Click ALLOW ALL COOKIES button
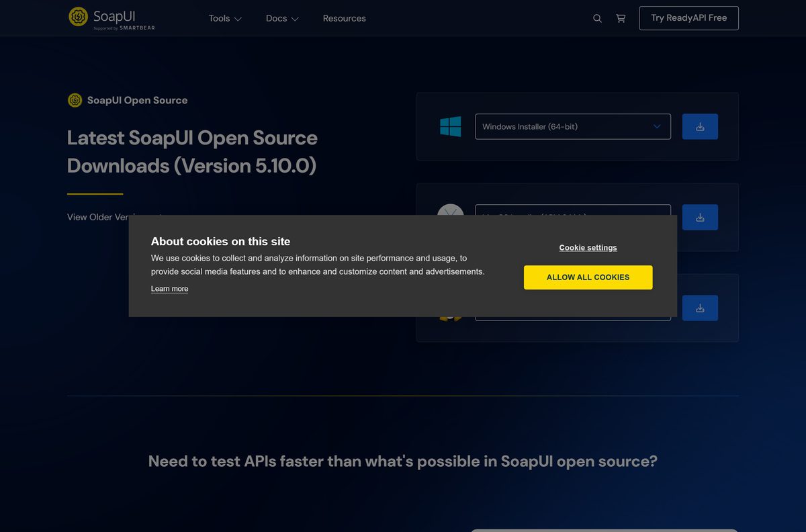 pyautogui.click(x=588, y=277)
